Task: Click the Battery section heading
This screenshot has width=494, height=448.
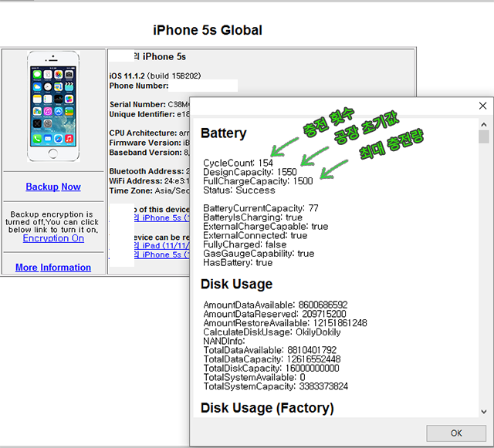Action: pos(223,133)
